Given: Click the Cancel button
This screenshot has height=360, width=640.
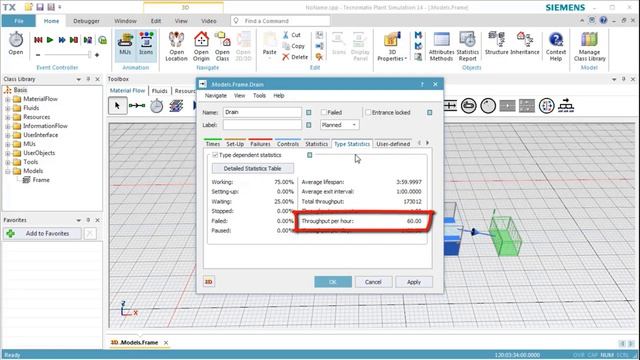Looking at the screenshot, I should click(x=373, y=282).
